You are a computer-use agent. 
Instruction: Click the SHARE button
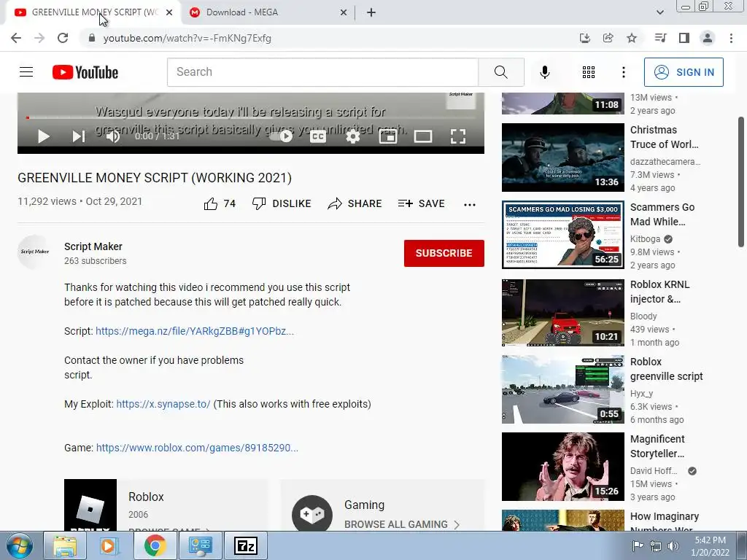click(355, 204)
